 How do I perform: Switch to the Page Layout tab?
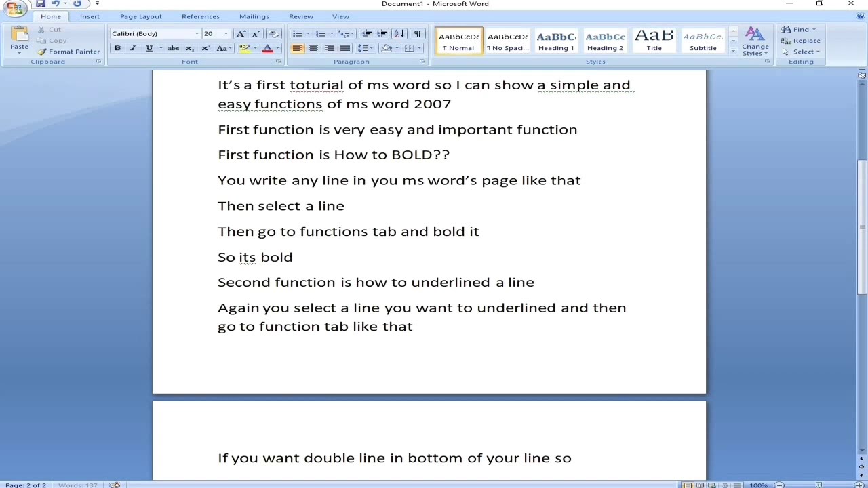(x=141, y=16)
